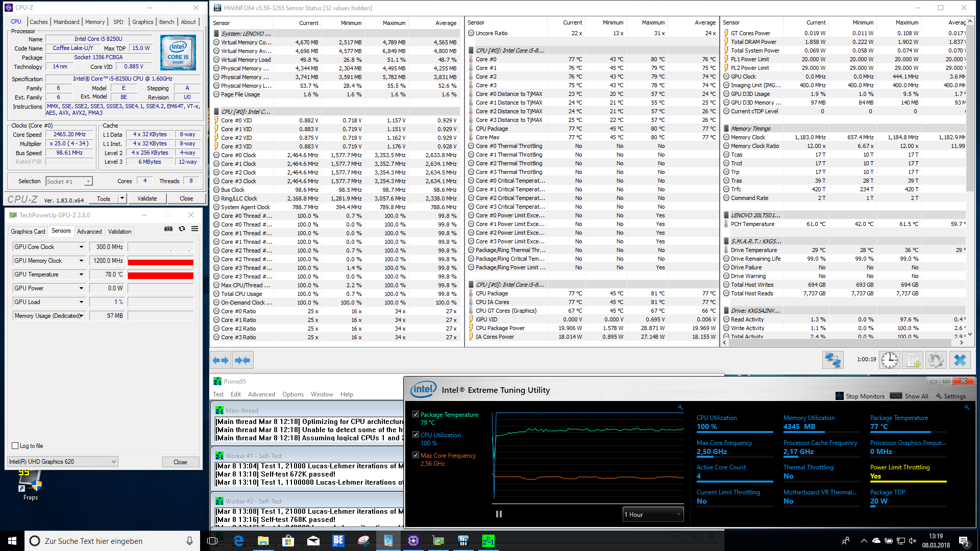This screenshot has height=551, width=980.
Task: Click HWiNFO reset clock icon
Action: coord(889,360)
